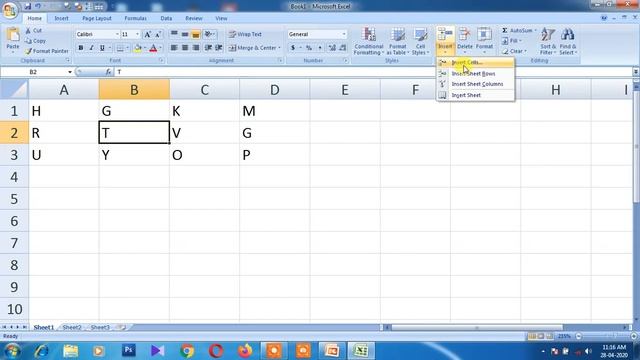Viewport: 640px width, 360px height.
Task: Click the Name Box showing B2
Action: 33,72
